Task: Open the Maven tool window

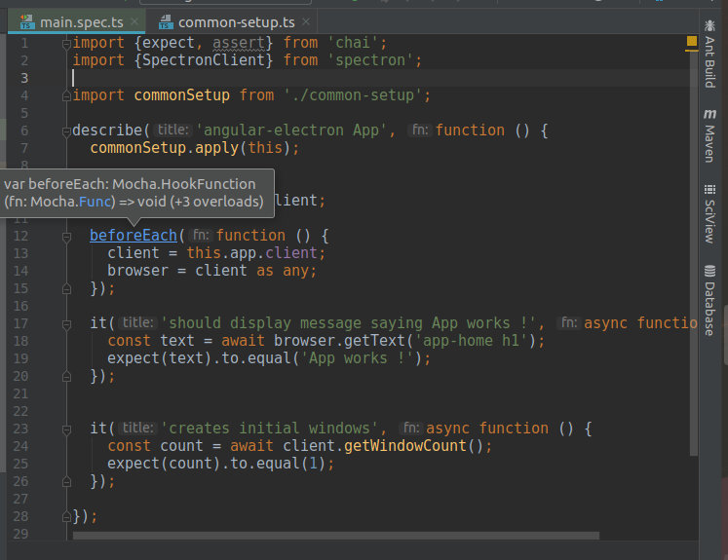Action: click(x=709, y=135)
